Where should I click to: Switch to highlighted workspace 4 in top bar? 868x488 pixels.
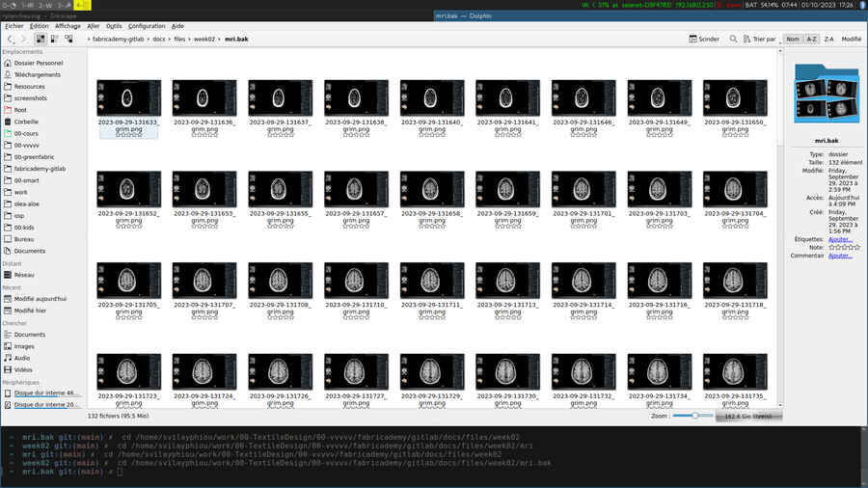(82, 5)
